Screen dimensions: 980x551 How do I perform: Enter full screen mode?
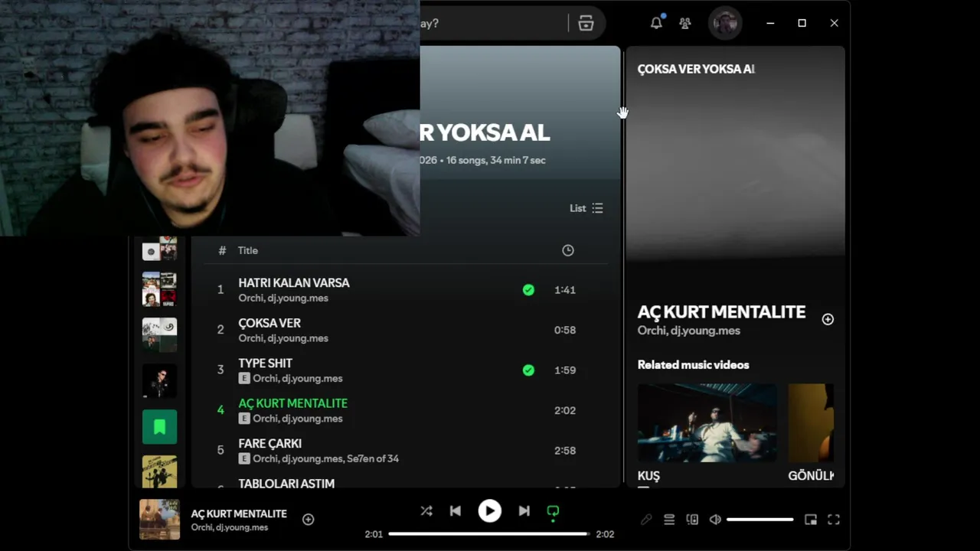[834, 520]
